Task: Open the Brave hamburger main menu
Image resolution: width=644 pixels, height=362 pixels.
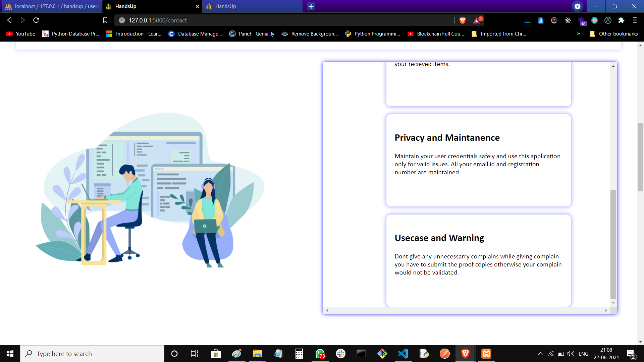Action: coord(635,20)
